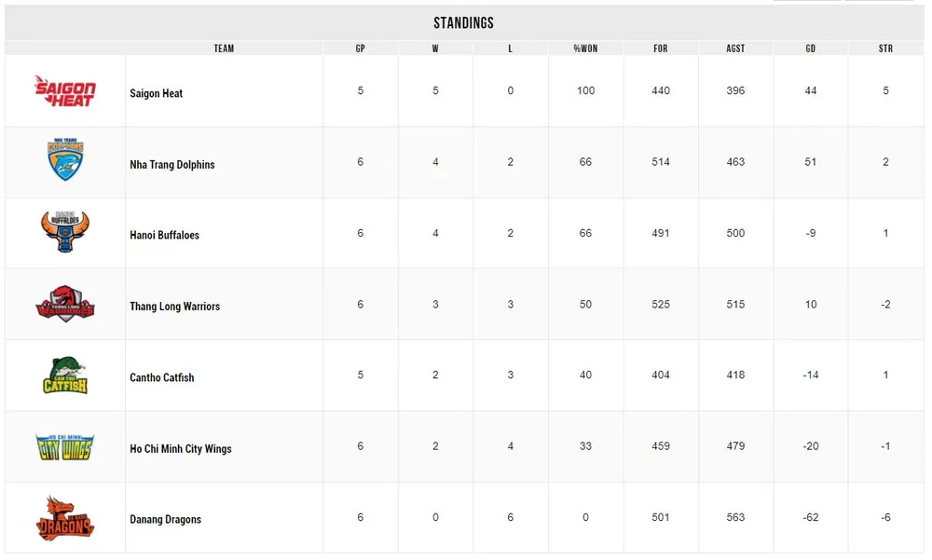Click the Cantho Catfish logo
Viewport: 932px width, 560px height.
pyautogui.click(x=65, y=375)
